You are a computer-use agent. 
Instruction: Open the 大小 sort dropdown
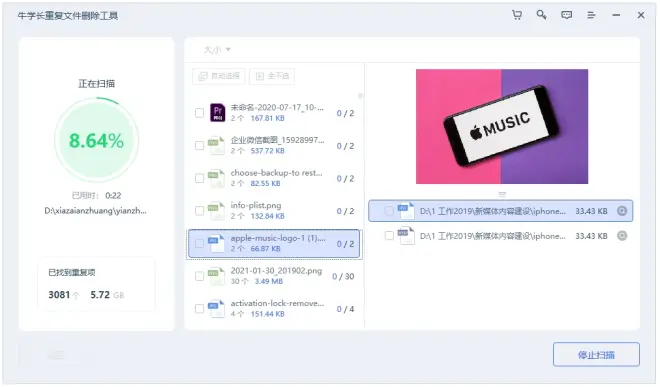click(x=217, y=50)
